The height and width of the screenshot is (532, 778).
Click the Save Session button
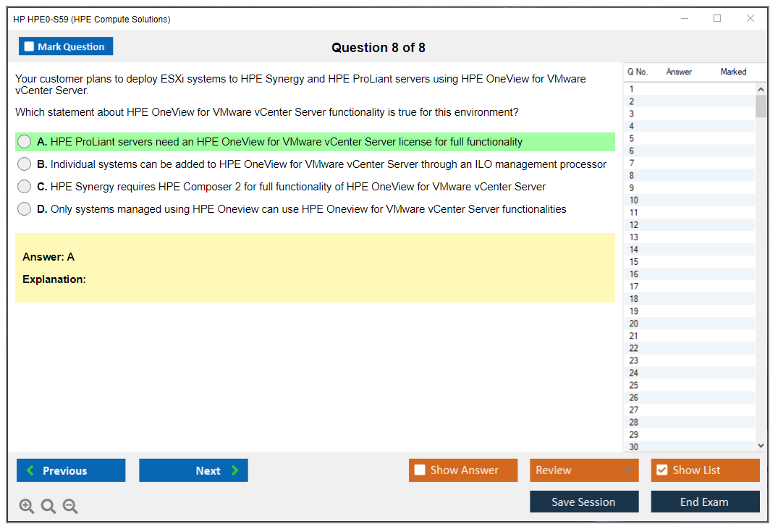pos(583,502)
